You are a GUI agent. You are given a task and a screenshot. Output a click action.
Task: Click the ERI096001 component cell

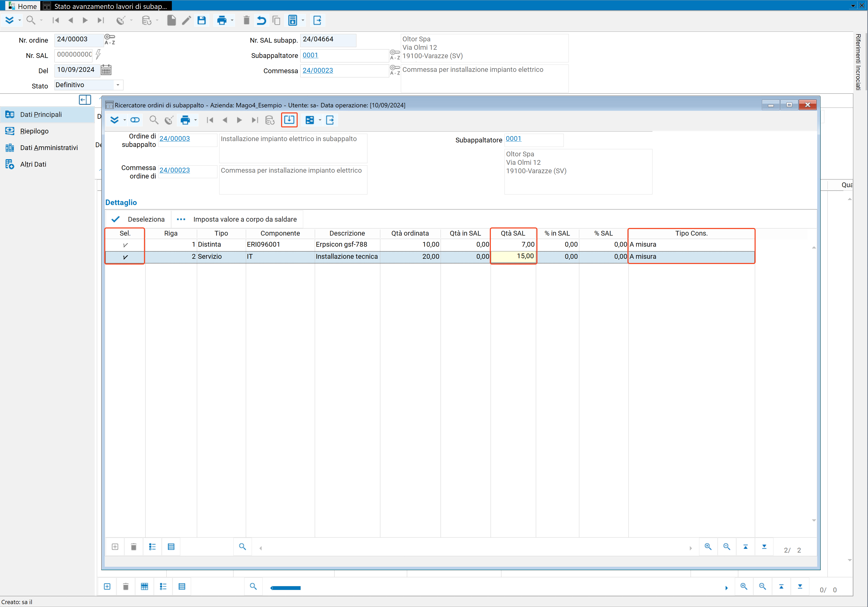[x=280, y=245]
